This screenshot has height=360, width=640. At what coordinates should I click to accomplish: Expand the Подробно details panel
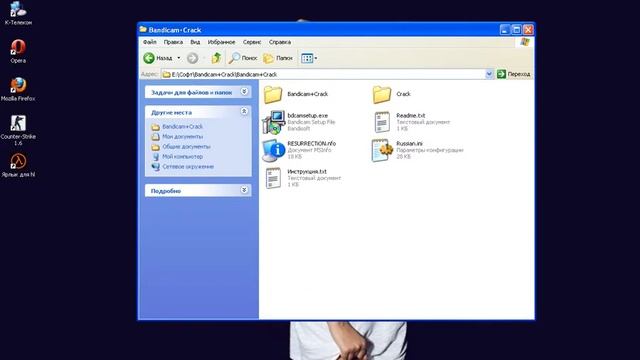[244, 190]
